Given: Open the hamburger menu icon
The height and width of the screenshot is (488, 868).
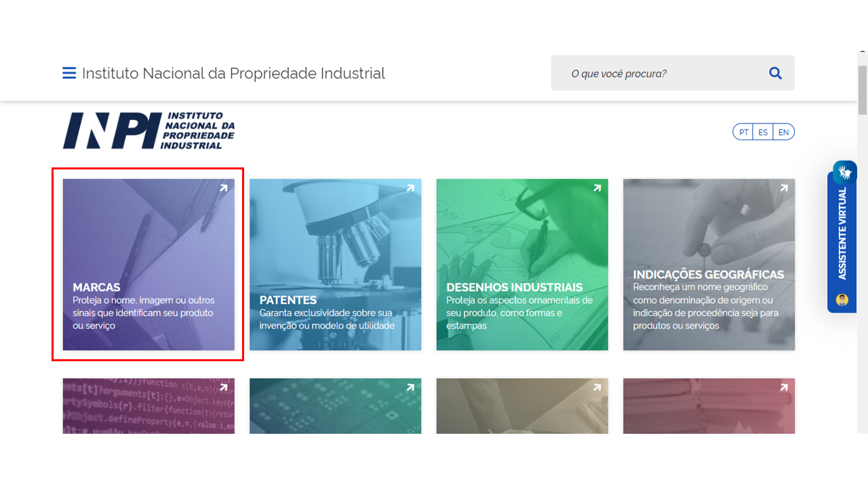Looking at the screenshot, I should 69,73.
